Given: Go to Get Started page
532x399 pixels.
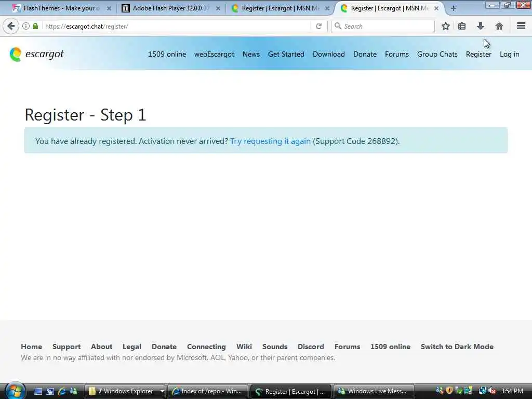Looking at the screenshot, I should (286, 54).
